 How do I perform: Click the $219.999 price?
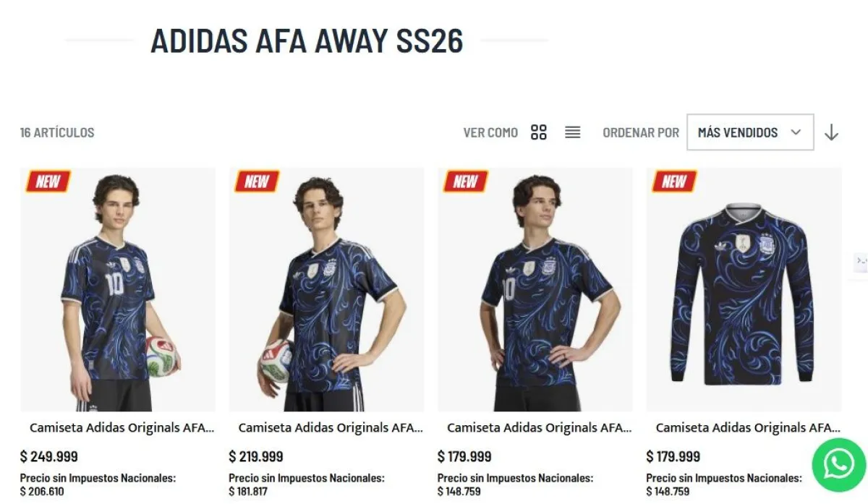click(256, 457)
